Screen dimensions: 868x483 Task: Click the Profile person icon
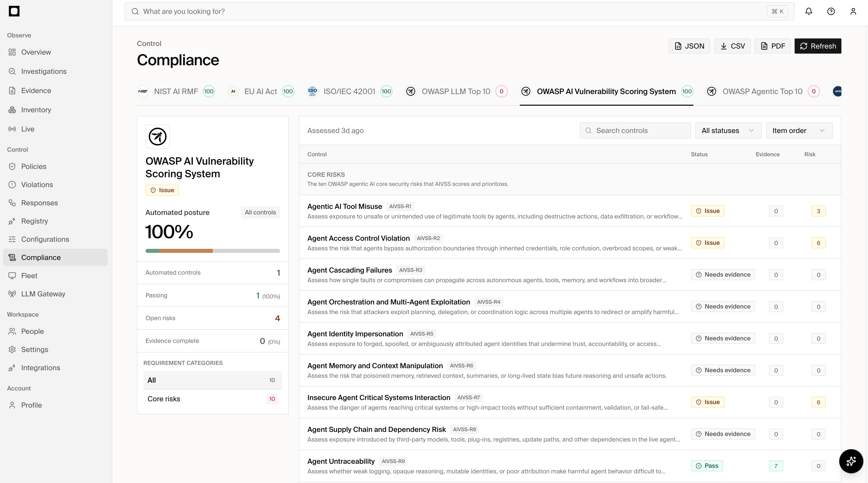12,405
